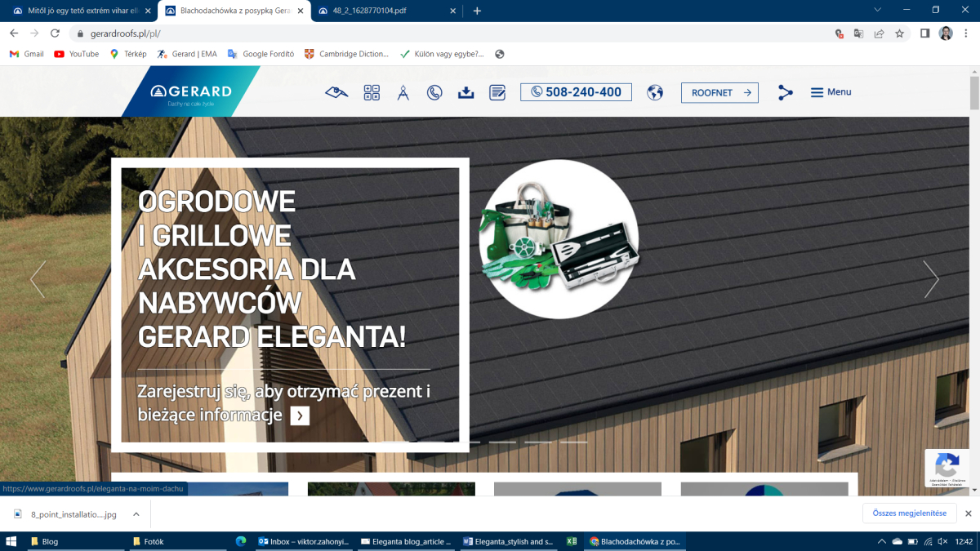The width and height of the screenshot is (980, 551).
Task: Show hidden system tray icons
Action: tap(882, 541)
